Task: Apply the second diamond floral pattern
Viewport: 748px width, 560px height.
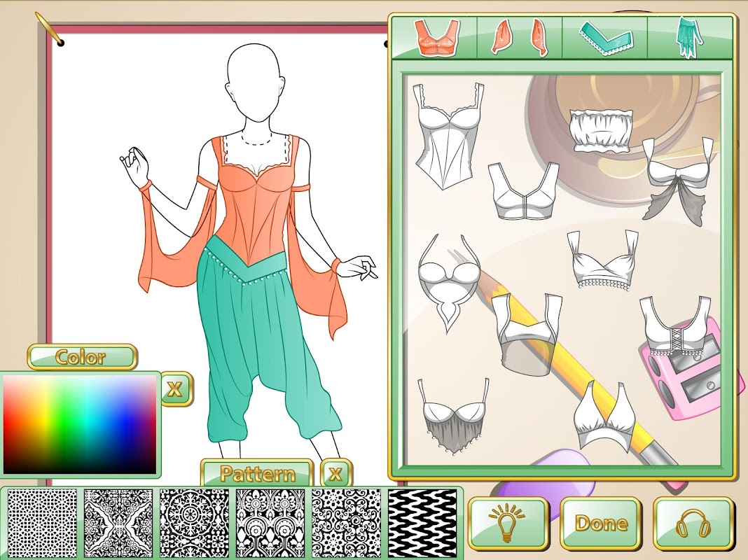Action: pos(118,522)
